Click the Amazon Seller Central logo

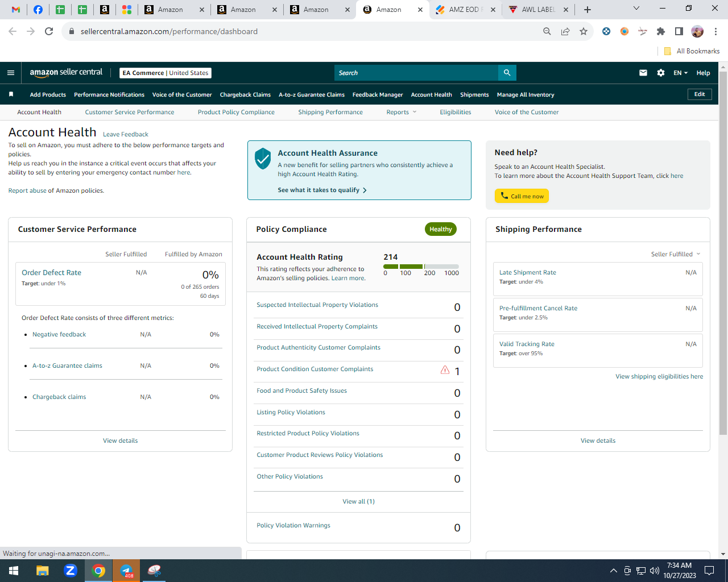pos(66,73)
